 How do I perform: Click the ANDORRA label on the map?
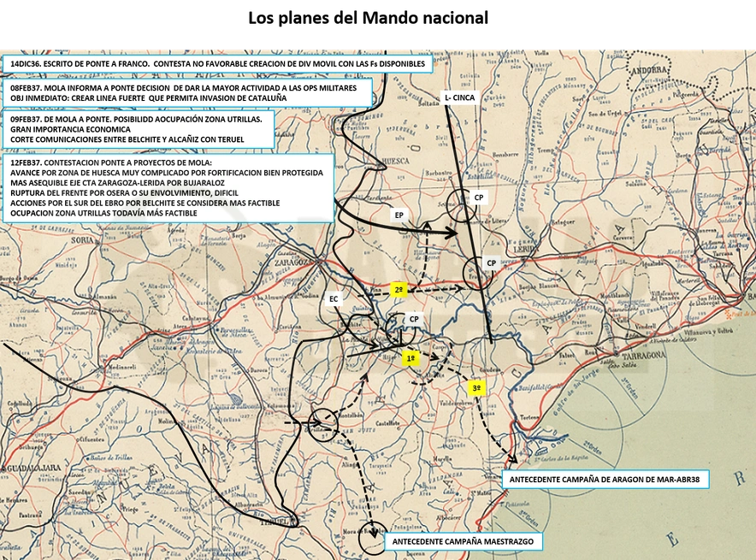click(x=649, y=70)
